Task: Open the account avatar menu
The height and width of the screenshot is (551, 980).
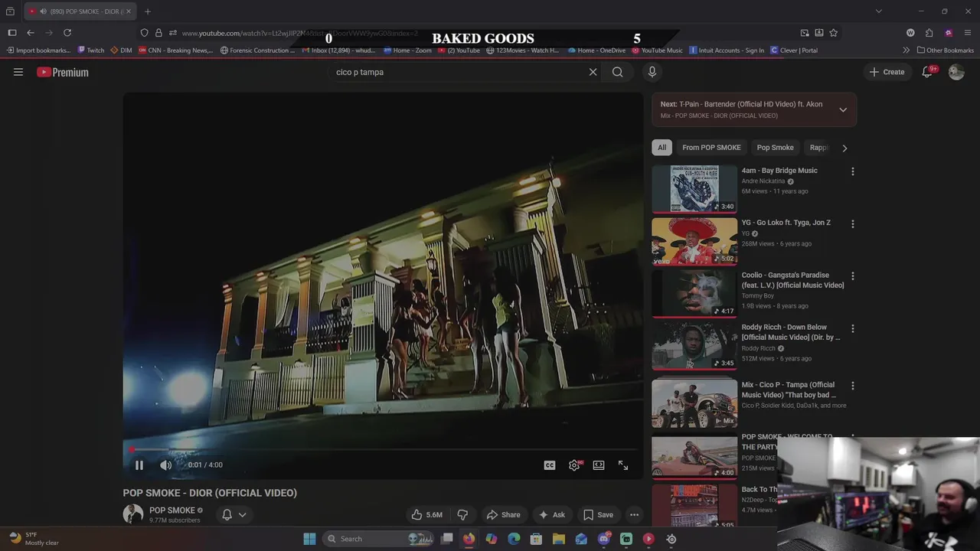Action: point(956,72)
